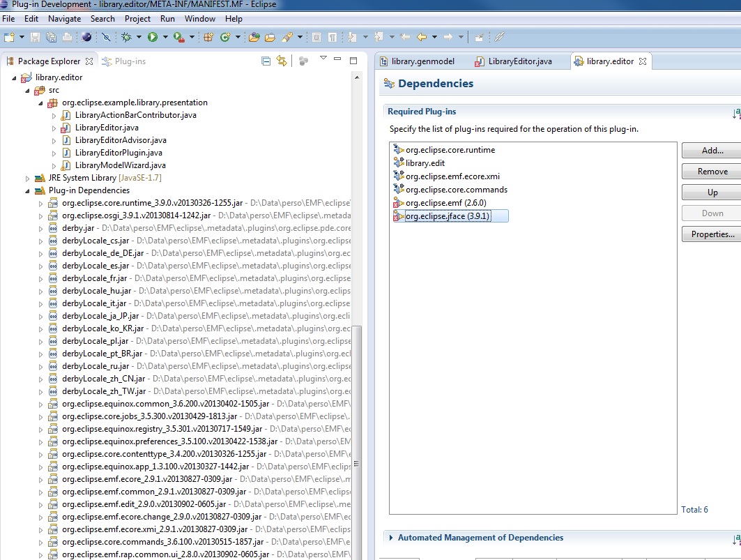
Task: Expand the LibraryEditorPlugin.java node
Action: pos(54,153)
